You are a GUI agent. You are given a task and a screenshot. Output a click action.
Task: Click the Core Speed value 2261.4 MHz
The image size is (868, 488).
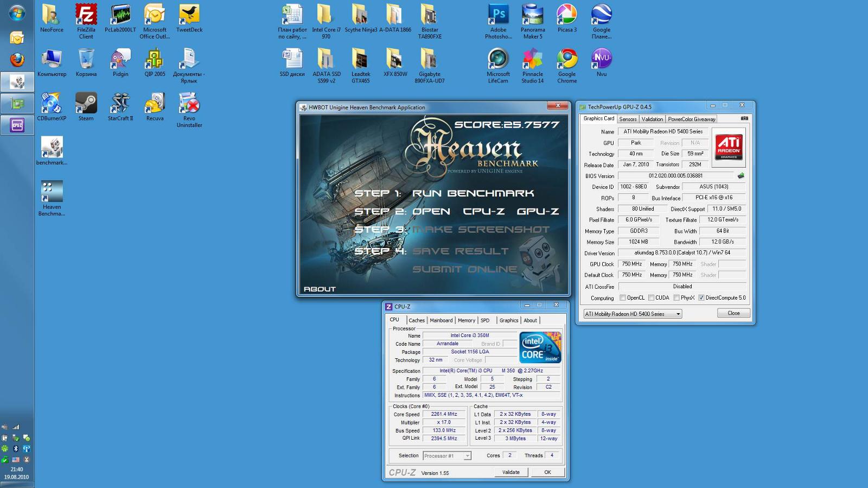tap(444, 414)
